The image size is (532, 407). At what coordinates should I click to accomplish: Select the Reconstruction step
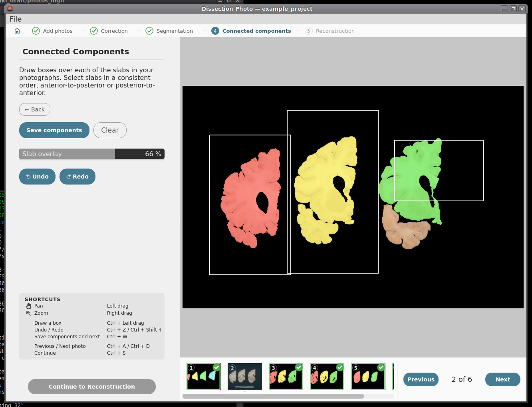click(x=330, y=31)
